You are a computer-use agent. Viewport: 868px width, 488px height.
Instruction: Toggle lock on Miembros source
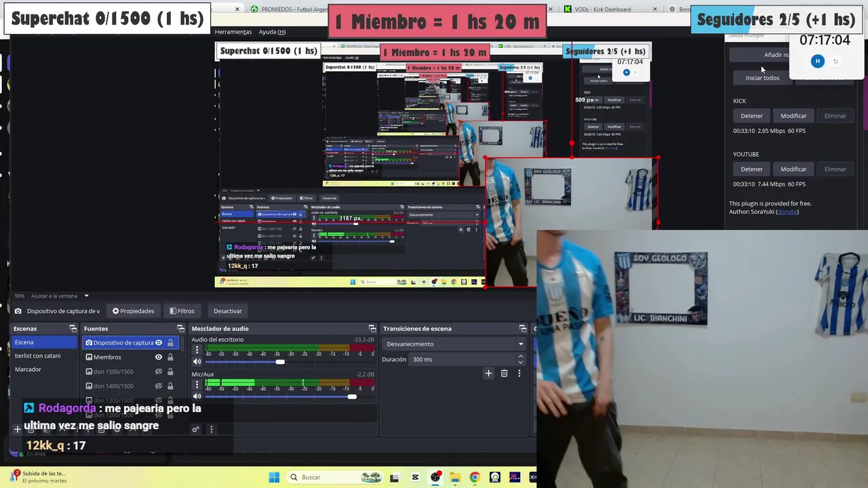[170, 357]
